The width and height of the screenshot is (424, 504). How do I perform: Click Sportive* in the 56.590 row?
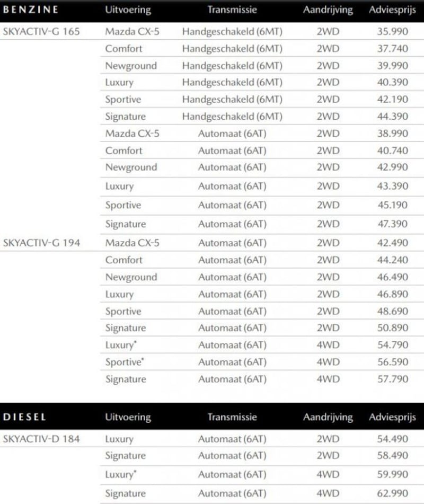[x=125, y=362]
